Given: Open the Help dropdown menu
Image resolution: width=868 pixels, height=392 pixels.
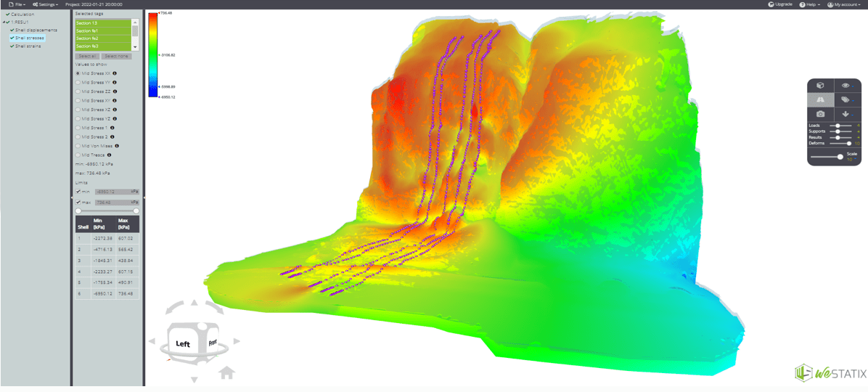Looking at the screenshot, I should (x=811, y=4).
